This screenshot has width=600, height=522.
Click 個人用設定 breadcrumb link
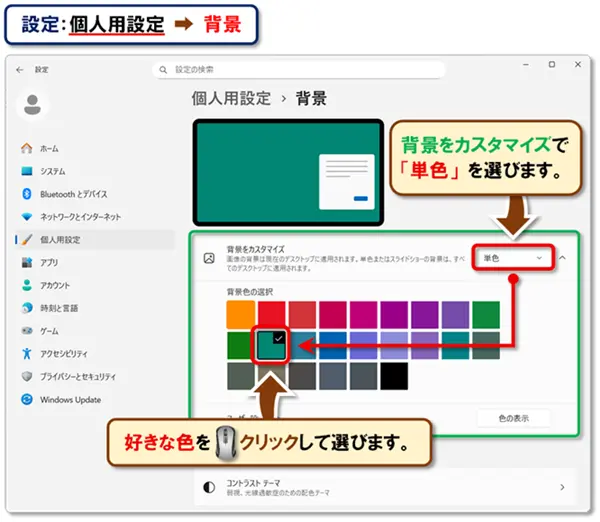231,98
